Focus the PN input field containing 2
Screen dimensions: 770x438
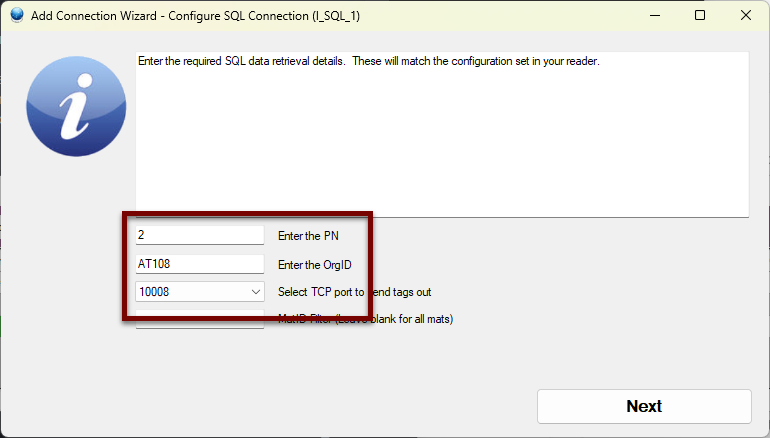(199, 235)
